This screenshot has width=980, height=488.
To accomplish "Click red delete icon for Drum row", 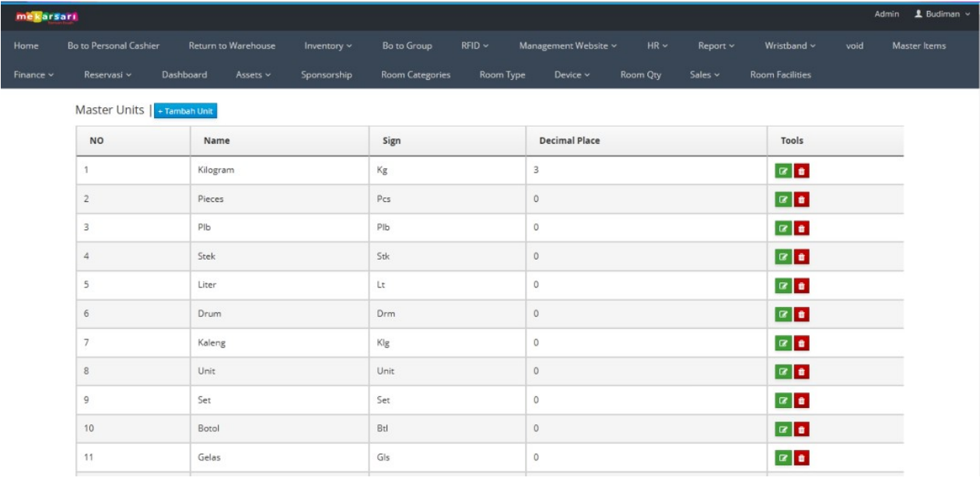I will pos(802,315).
